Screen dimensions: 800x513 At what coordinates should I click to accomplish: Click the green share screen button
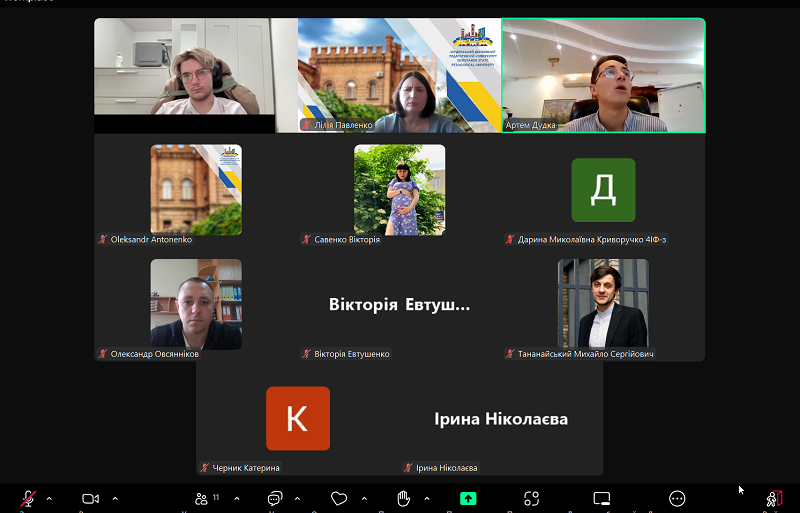tap(468, 498)
